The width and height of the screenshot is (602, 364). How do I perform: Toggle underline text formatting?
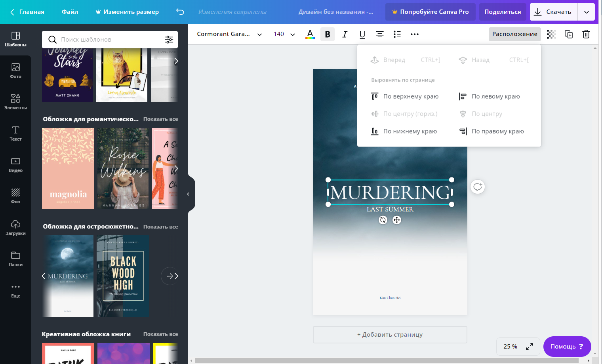(x=362, y=34)
